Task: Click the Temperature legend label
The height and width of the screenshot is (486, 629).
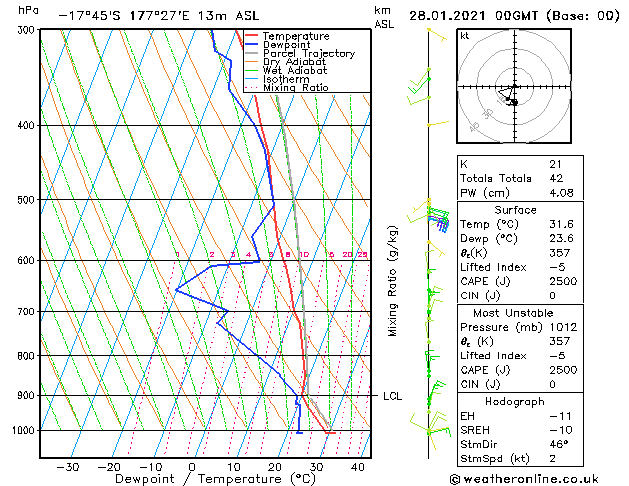Action: (x=296, y=36)
